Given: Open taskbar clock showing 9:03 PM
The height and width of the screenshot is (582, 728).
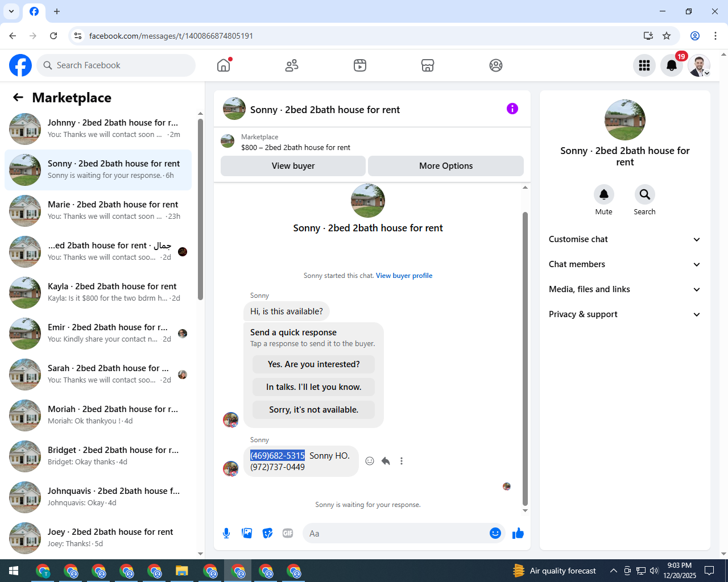Looking at the screenshot, I should pos(680,571).
